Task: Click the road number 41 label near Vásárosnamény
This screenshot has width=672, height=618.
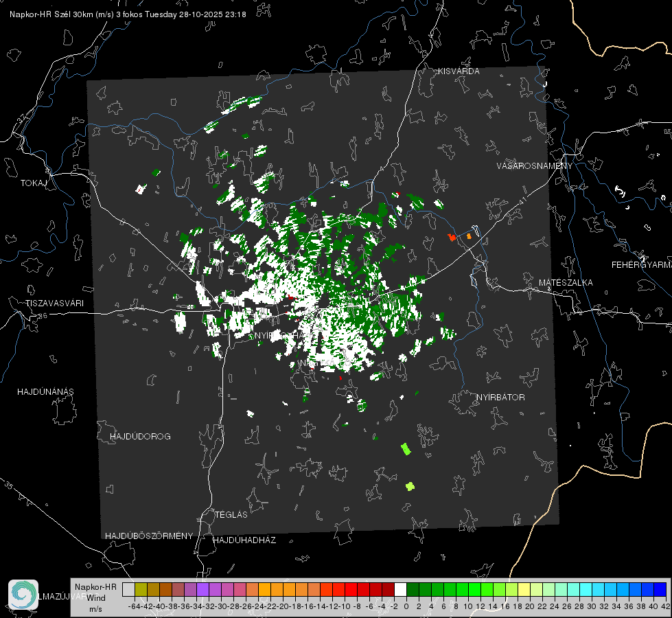Action: click(x=522, y=201)
